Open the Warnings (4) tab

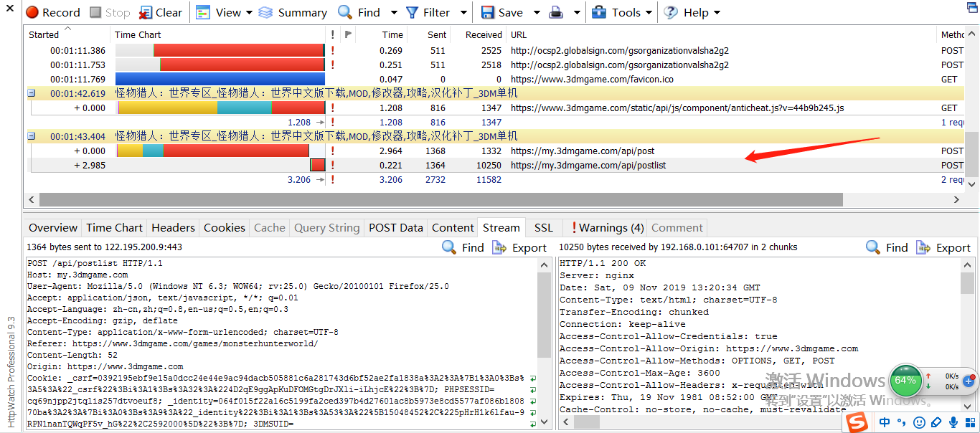point(607,228)
